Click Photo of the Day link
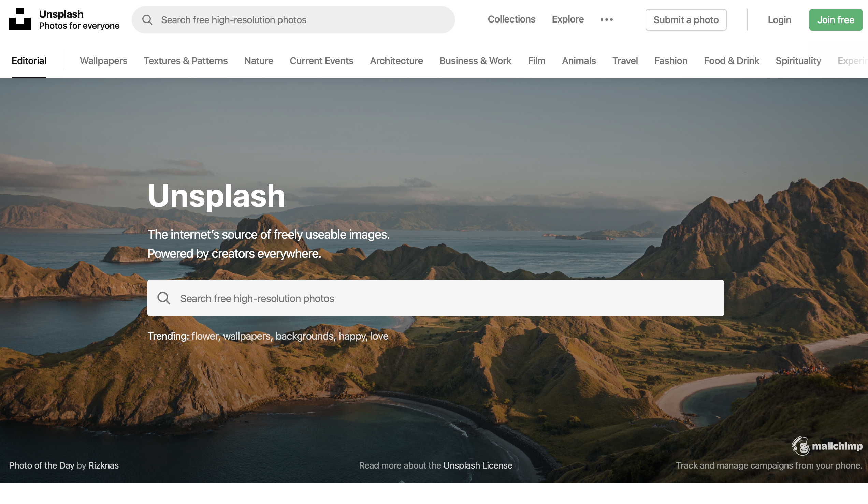 pos(42,465)
